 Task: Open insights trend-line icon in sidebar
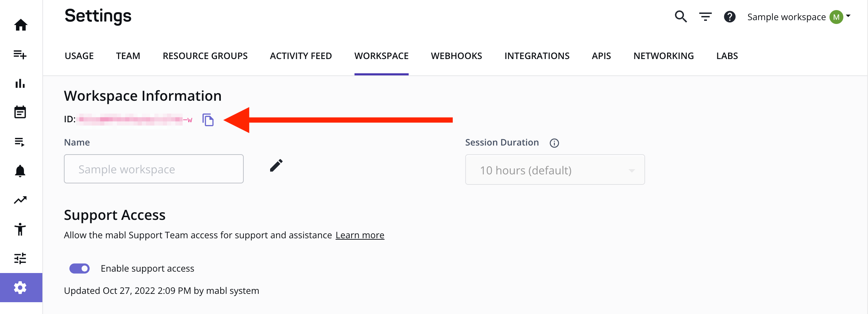pos(21,200)
